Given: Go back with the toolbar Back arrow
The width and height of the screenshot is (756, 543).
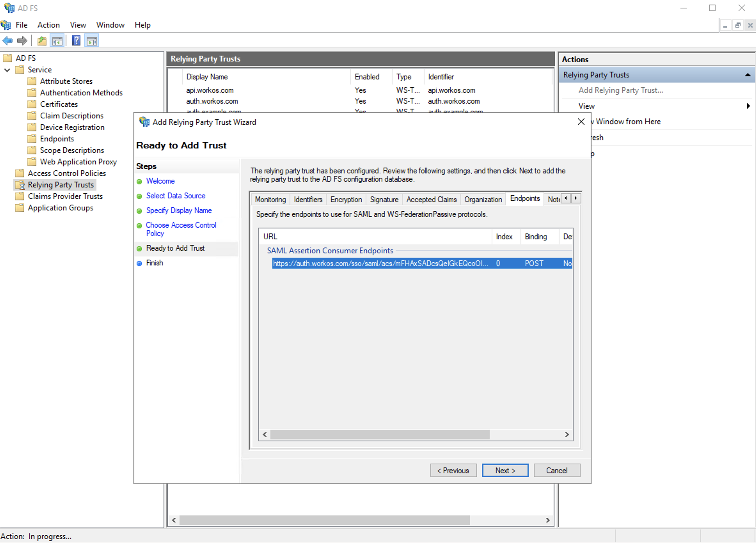Looking at the screenshot, I should pos(7,41).
